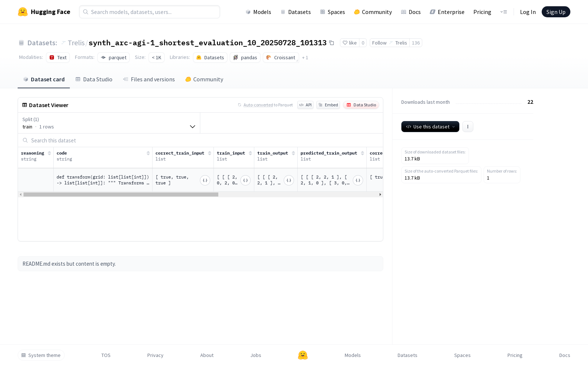This screenshot has height=368, width=588.
Task: Sort by the reasoning column
Action: click(x=49, y=153)
